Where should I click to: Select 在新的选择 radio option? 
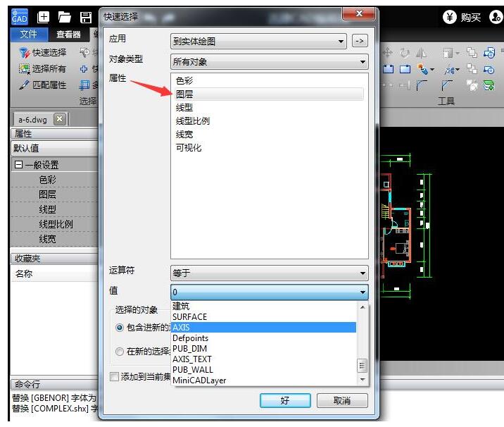pyautogui.click(x=119, y=352)
